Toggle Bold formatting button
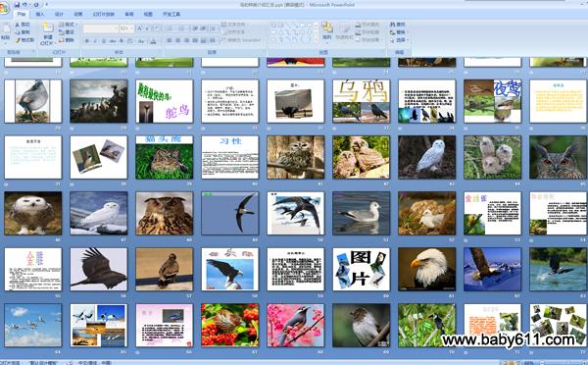The width and height of the screenshot is (588, 365). point(87,41)
